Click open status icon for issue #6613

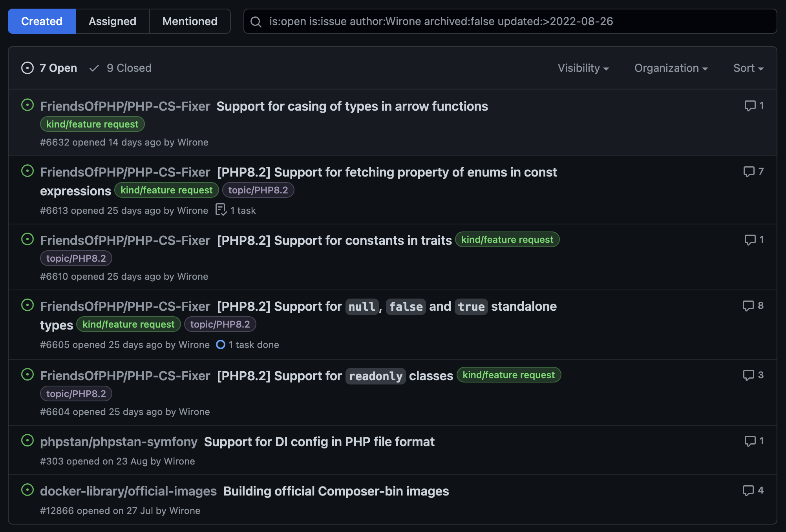(x=27, y=171)
